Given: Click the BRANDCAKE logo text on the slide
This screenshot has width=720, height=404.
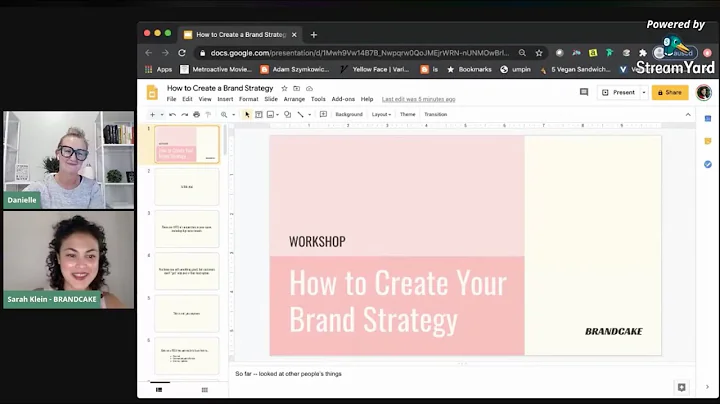Looking at the screenshot, I should (613, 331).
